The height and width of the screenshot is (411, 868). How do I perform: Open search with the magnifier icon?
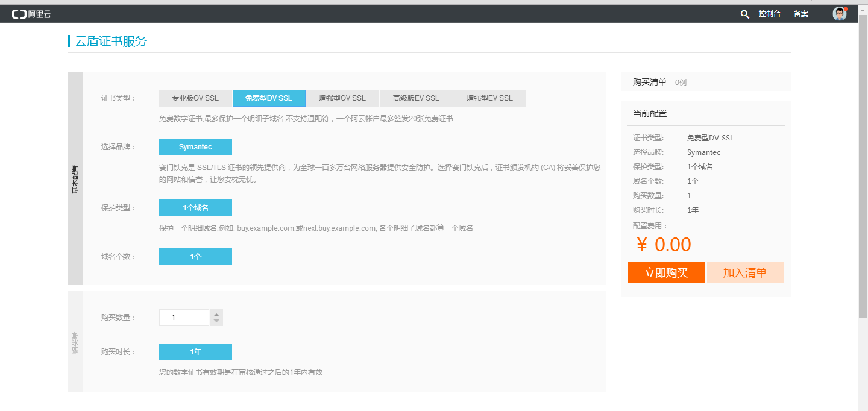coord(745,14)
